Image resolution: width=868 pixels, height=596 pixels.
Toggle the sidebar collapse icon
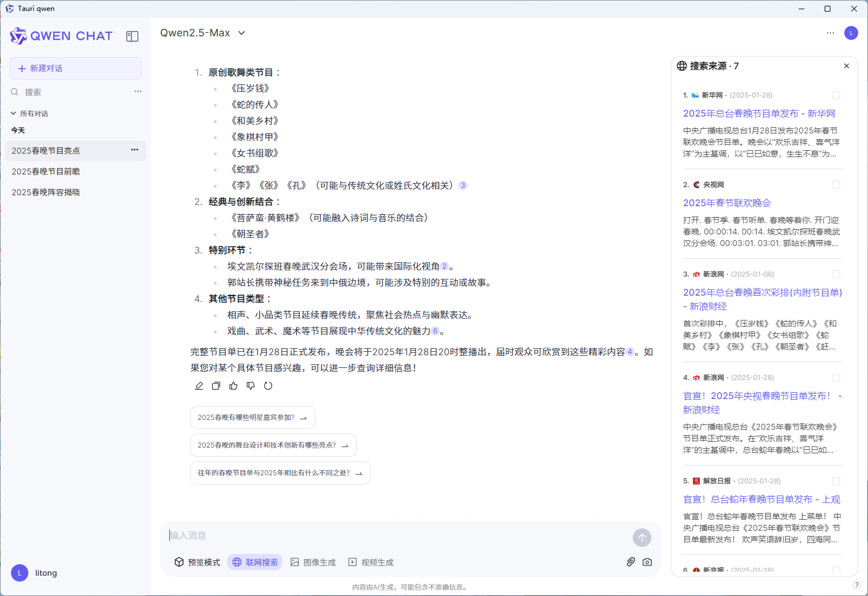tap(132, 36)
